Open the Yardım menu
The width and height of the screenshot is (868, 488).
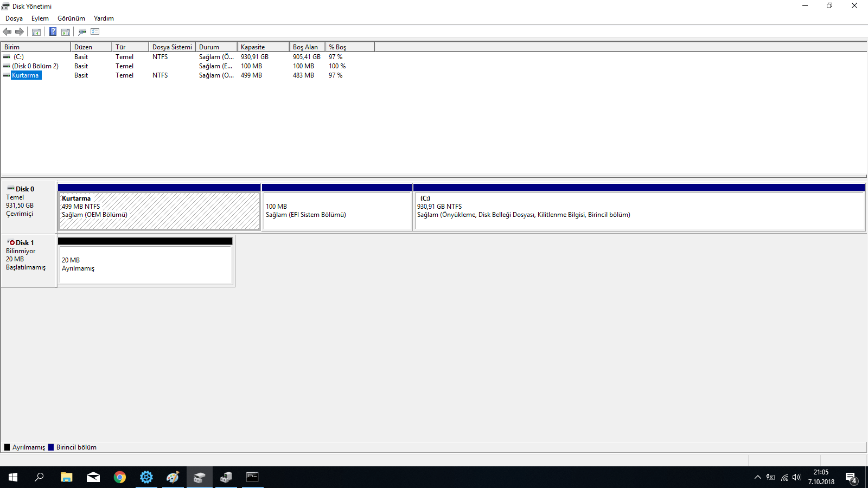tap(104, 18)
